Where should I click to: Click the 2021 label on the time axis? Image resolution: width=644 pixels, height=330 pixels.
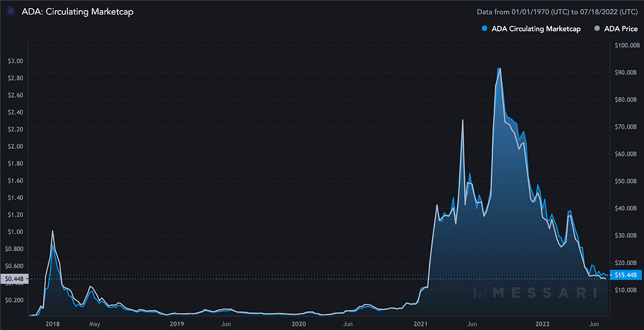point(421,324)
